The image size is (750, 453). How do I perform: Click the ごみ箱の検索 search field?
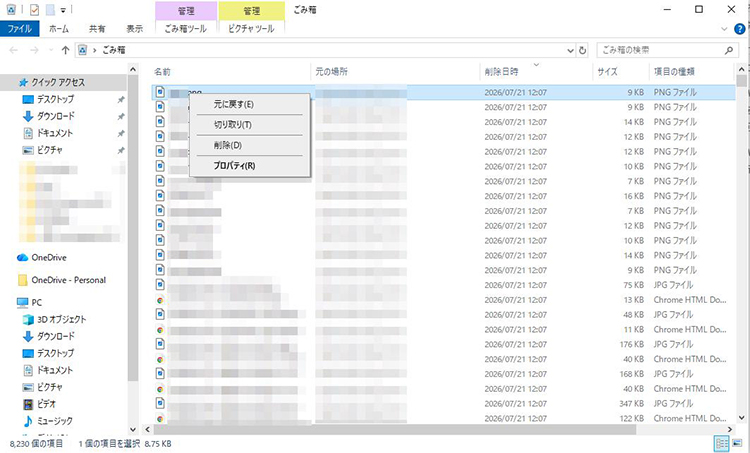coord(662,50)
